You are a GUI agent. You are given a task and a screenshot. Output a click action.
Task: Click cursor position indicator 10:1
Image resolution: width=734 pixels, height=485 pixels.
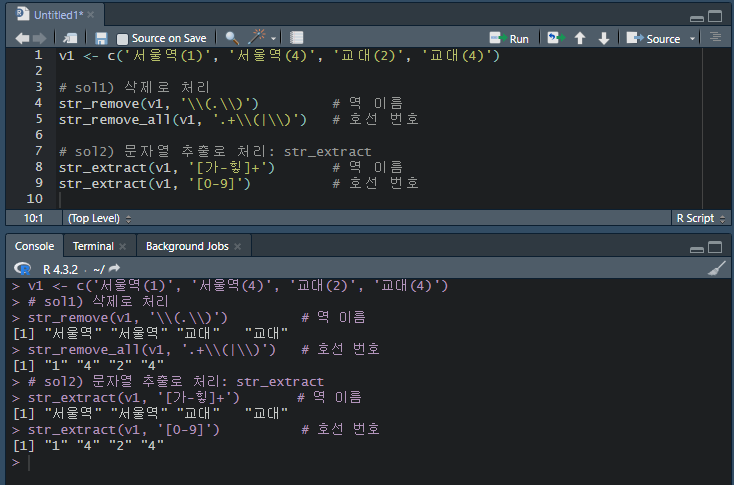pyautogui.click(x=33, y=218)
